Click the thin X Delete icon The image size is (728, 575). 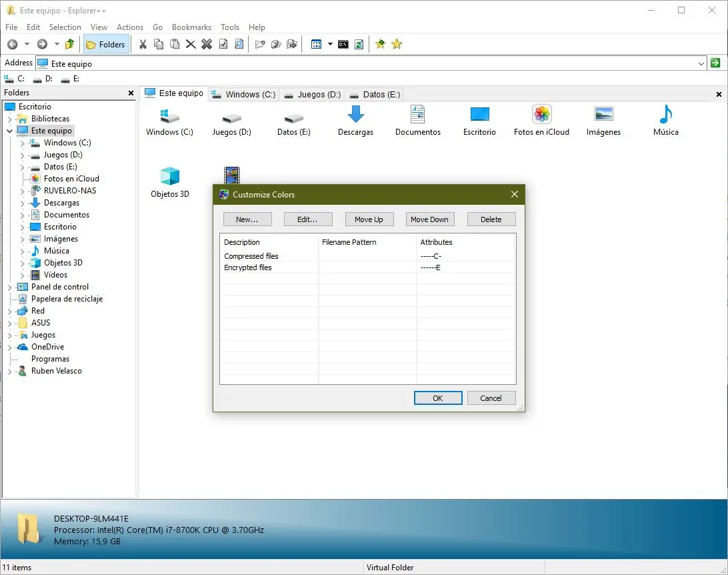(x=191, y=44)
